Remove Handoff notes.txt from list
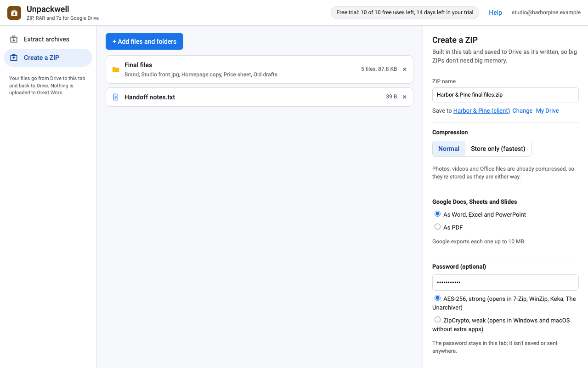The height and width of the screenshot is (368, 588). click(405, 97)
